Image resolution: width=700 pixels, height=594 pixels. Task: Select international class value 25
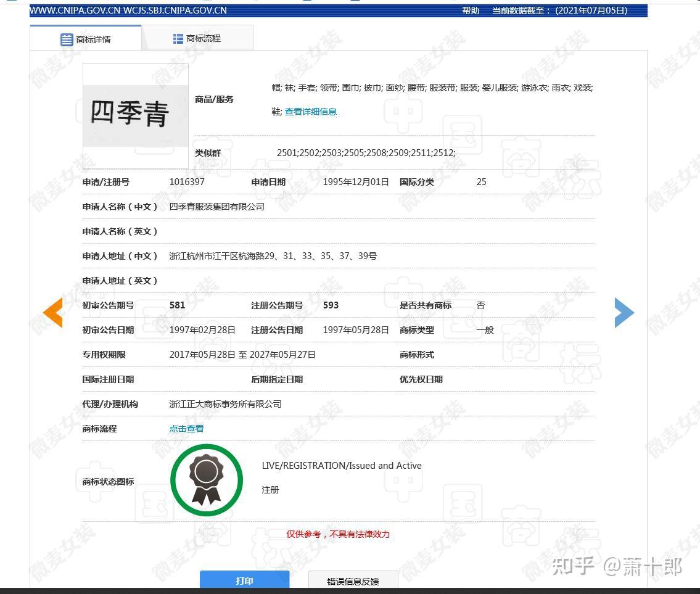(481, 182)
